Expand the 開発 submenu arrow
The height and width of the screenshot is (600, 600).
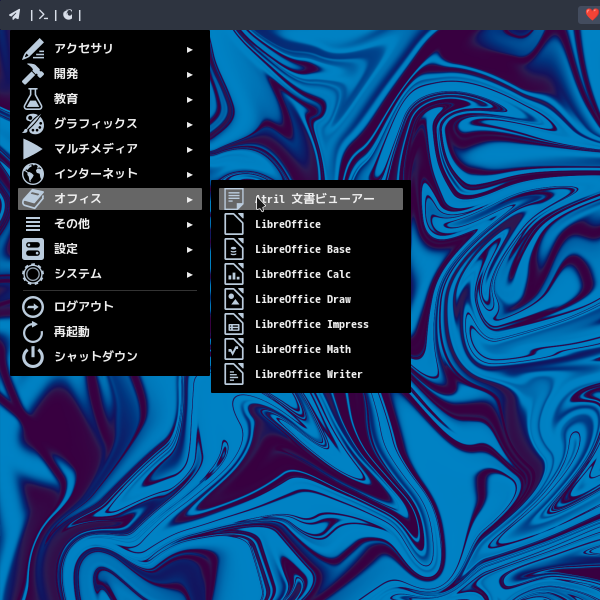click(189, 75)
